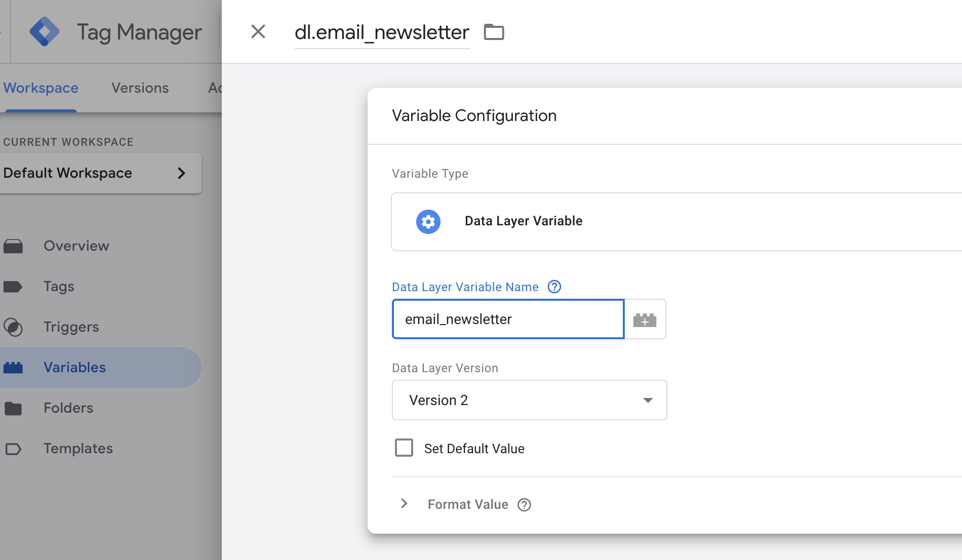Click the Overview sidebar icon
The width and height of the screenshot is (962, 560).
pyautogui.click(x=13, y=246)
